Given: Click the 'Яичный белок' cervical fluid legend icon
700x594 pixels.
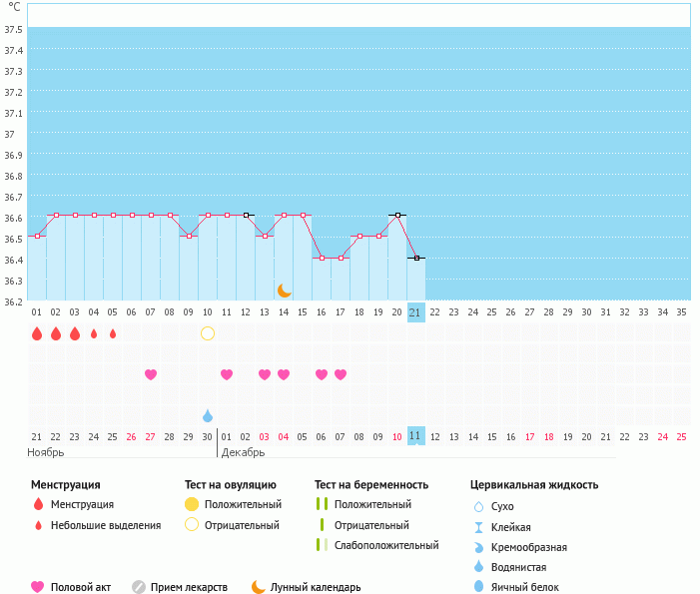Looking at the screenshot, I should pyautogui.click(x=479, y=587).
